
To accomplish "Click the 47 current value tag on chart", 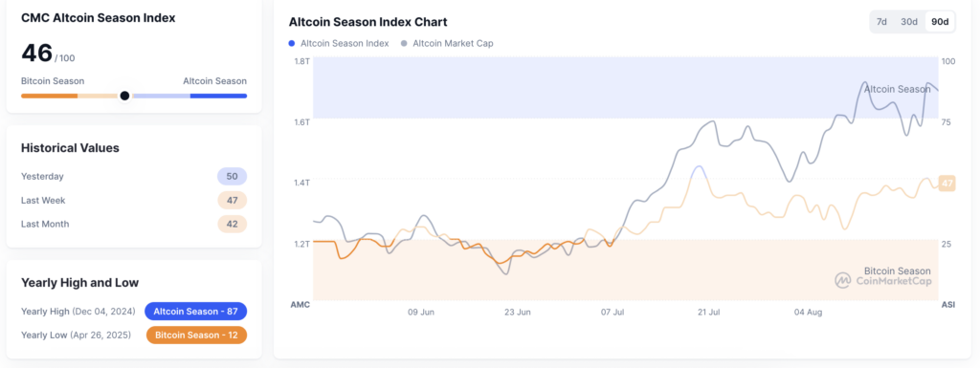I will pyautogui.click(x=947, y=184).
